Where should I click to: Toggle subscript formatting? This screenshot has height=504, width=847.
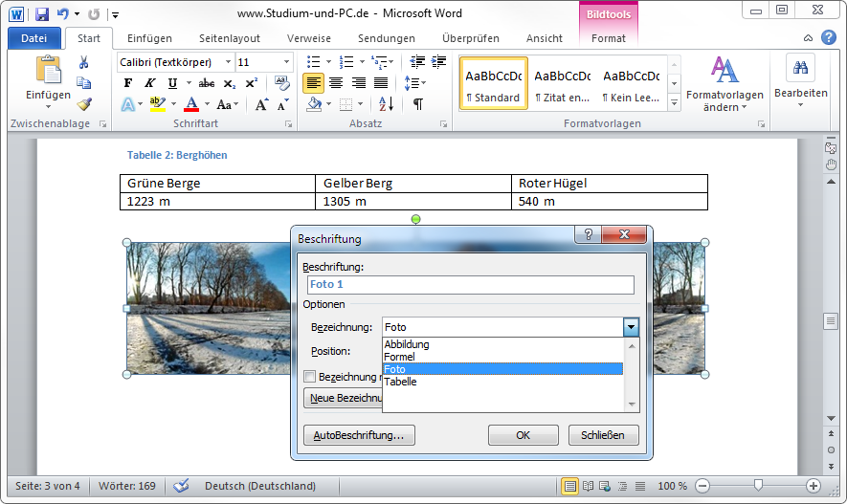tap(229, 83)
